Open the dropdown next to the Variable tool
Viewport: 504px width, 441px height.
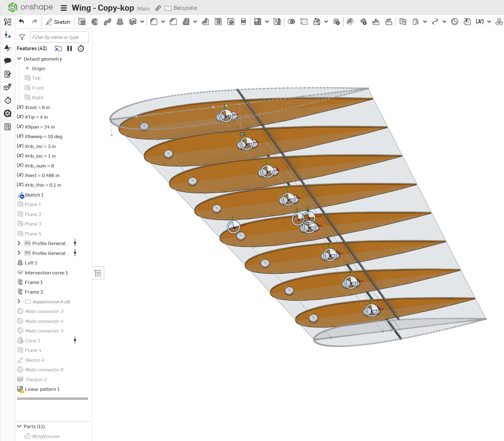coord(489,22)
